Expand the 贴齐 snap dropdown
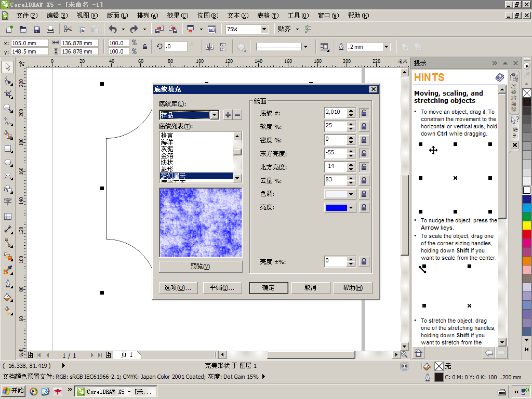The width and height of the screenshot is (532, 399). pos(298,29)
